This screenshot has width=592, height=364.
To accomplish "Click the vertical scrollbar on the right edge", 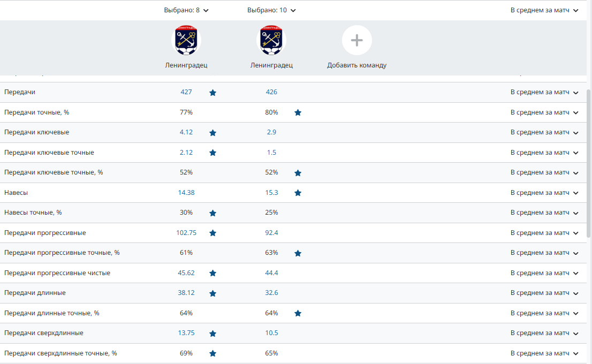I will coord(589,161).
